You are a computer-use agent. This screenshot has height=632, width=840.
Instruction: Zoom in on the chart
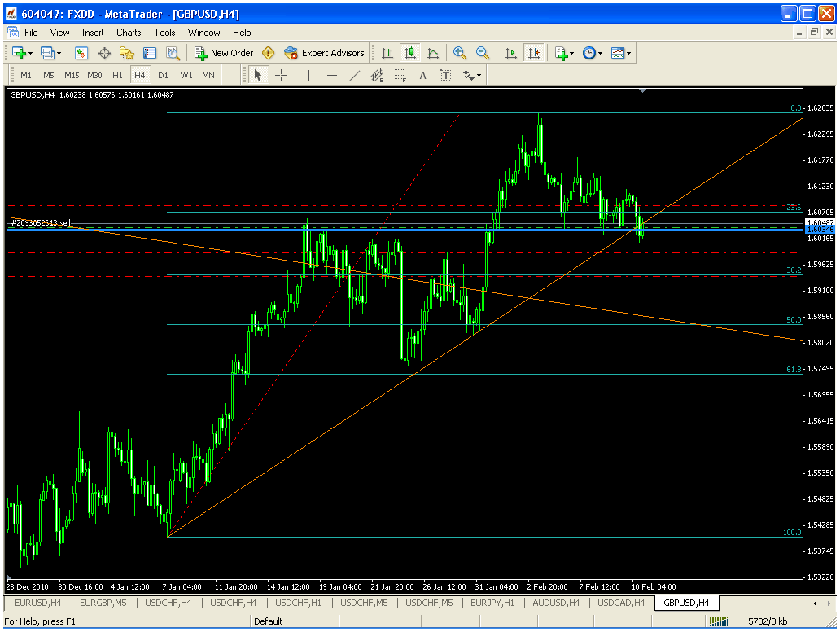(460, 53)
